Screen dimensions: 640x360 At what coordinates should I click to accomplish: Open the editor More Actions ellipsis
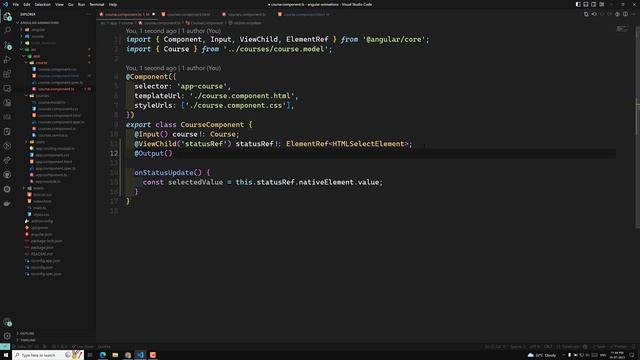(633, 14)
